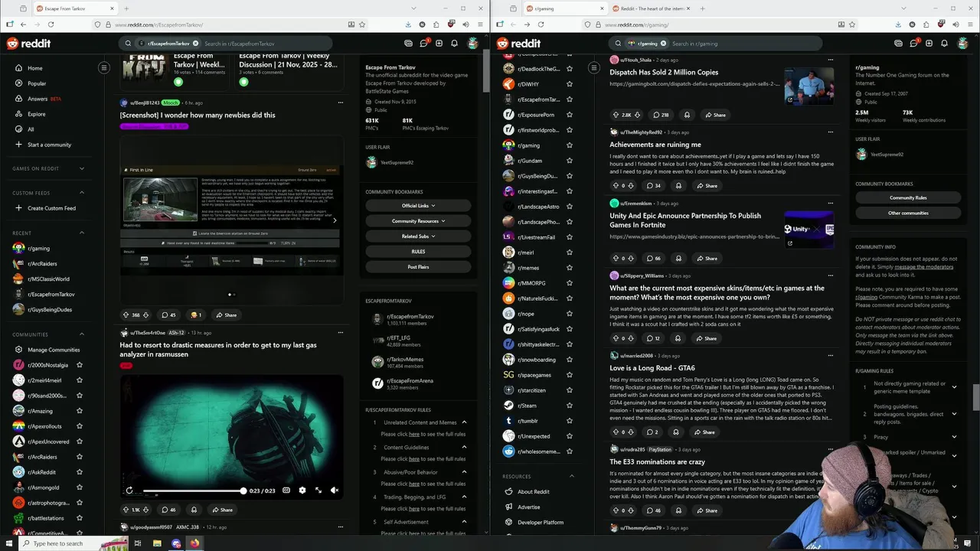Favorite r/Steam with the star
This screenshot has height=551, width=980.
coord(569,406)
